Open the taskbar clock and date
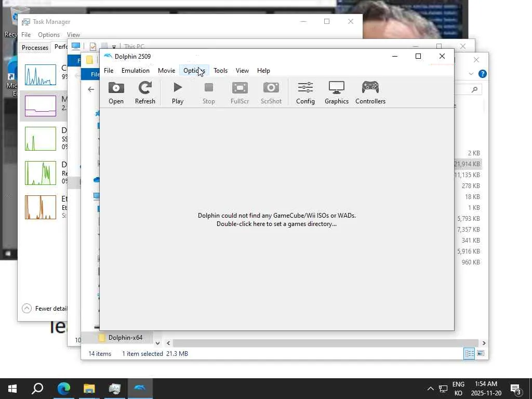Image resolution: width=532 pixels, height=399 pixels. click(x=486, y=389)
